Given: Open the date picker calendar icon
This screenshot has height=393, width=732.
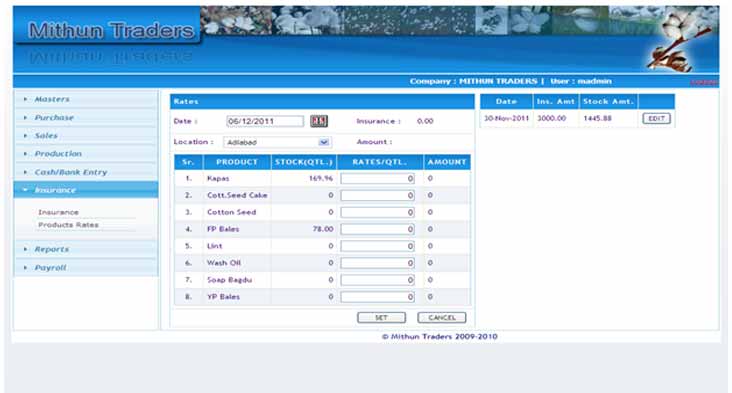Looking at the screenshot, I should click(319, 121).
